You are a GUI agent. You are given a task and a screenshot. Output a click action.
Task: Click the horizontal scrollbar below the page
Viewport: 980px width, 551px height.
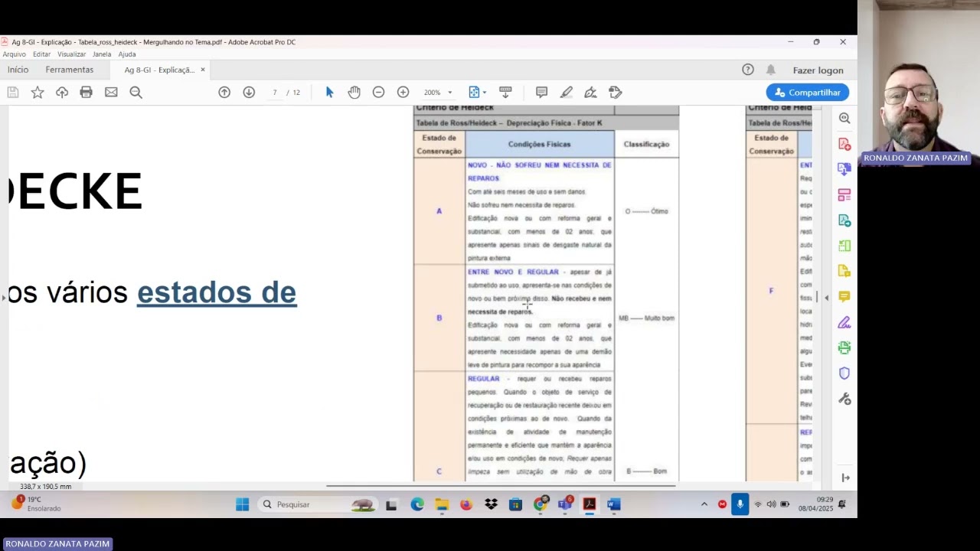pos(501,486)
